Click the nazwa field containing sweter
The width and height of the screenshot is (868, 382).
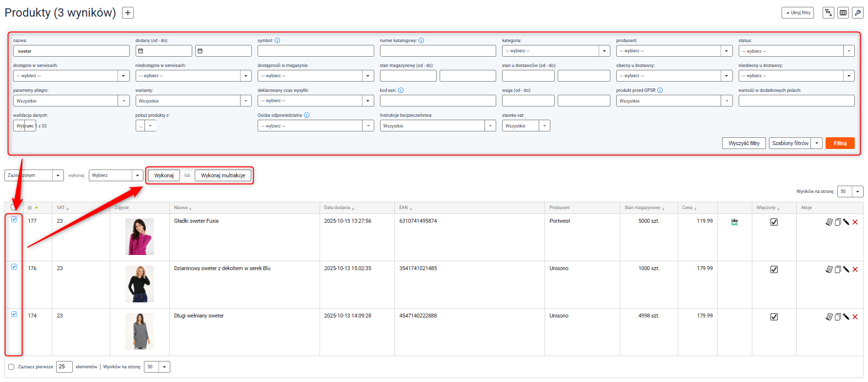(x=71, y=51)
